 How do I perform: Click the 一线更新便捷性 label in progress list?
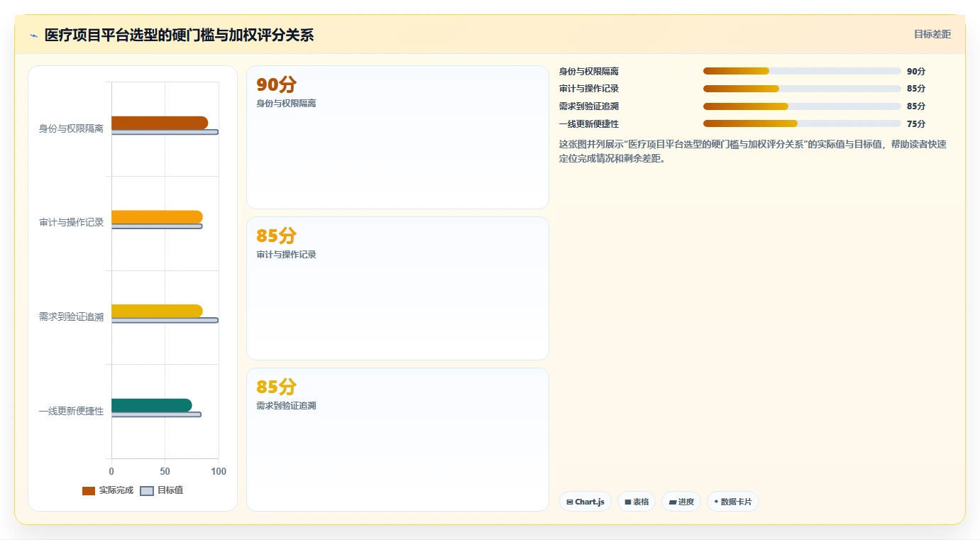(589, 123)
